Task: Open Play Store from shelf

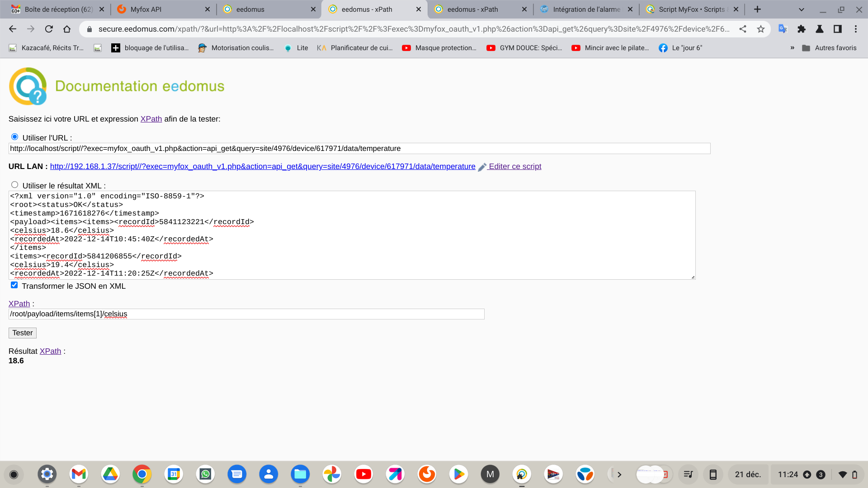Action: click(458, 474)
